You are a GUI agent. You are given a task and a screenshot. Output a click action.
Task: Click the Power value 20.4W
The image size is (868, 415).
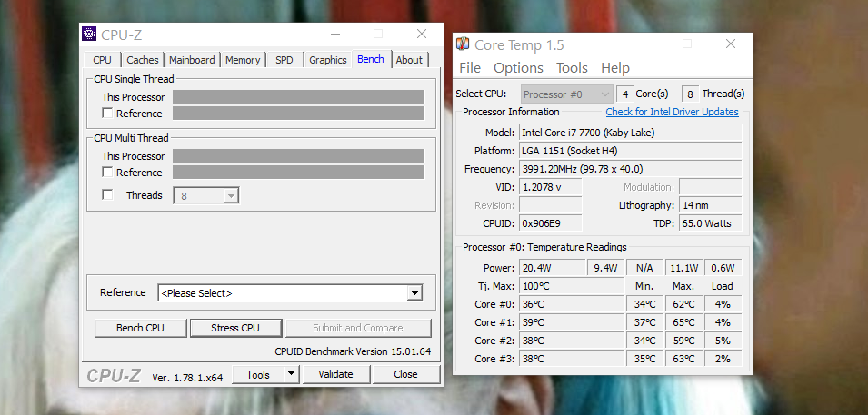(552, 268)
